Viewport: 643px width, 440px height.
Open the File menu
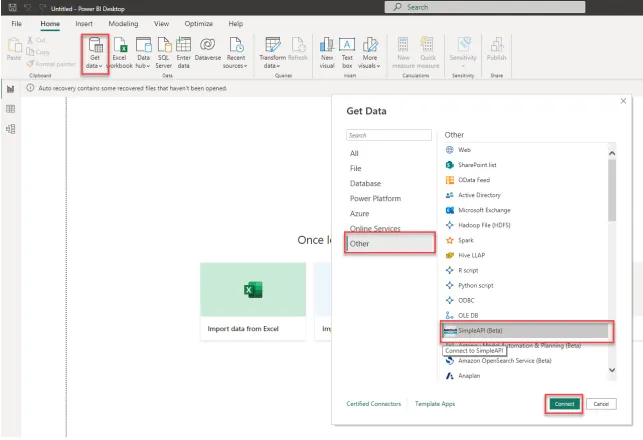point(17,24)
